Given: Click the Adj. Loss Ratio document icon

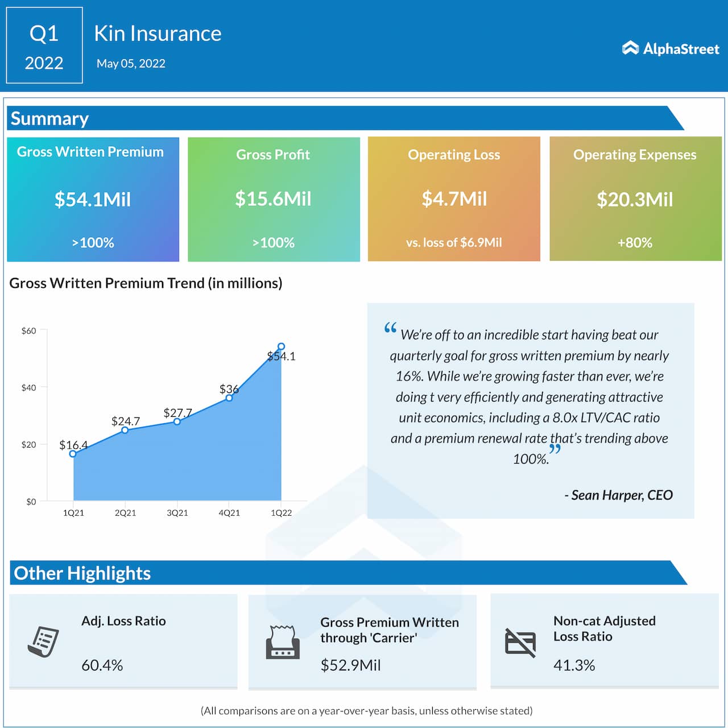Looking at the screenshot, I should (43, 642).
